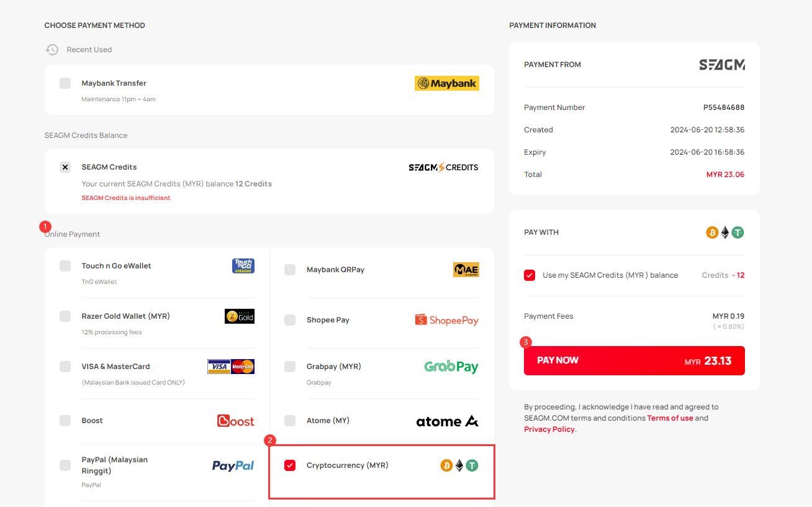Click the SEAGM logo in Payment From
The width and height of the screenshot is (812, 507).
(x=722, y=65)
